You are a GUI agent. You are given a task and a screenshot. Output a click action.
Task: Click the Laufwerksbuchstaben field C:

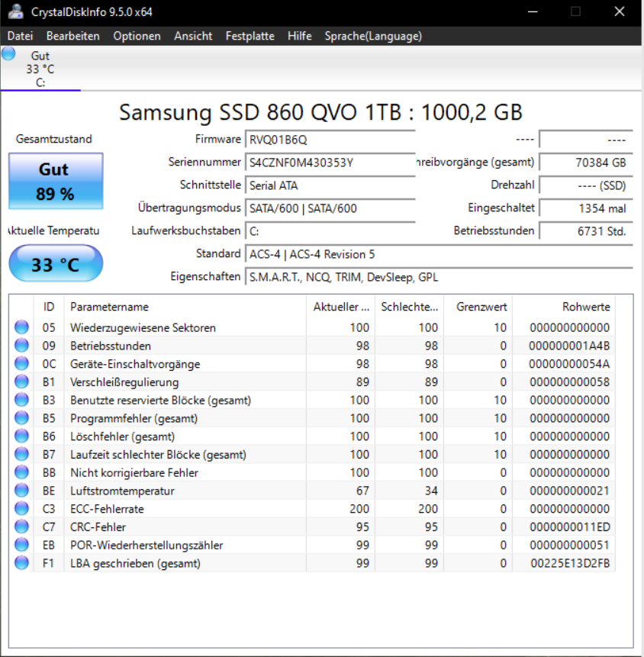click(330, 231)
